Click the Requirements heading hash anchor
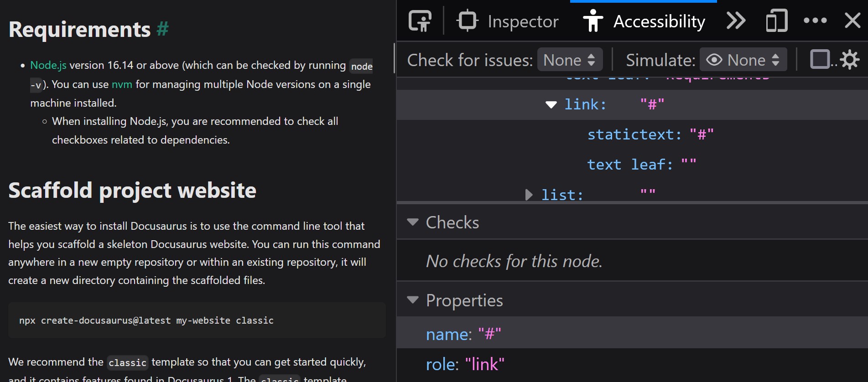Viewport: 868px width, 382px height. pyautogui.click(x=162, y=29)
